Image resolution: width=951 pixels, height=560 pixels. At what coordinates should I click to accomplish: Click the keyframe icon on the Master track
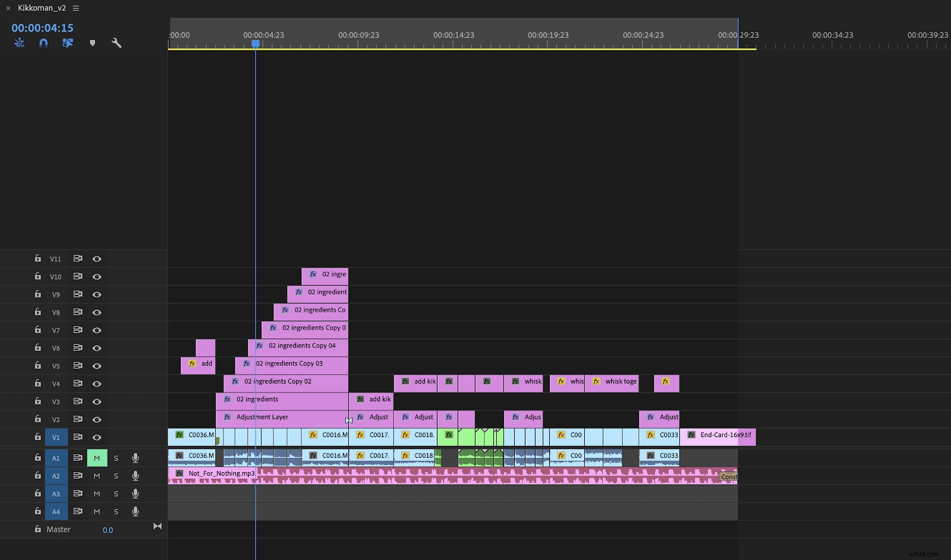pos(158,526)
